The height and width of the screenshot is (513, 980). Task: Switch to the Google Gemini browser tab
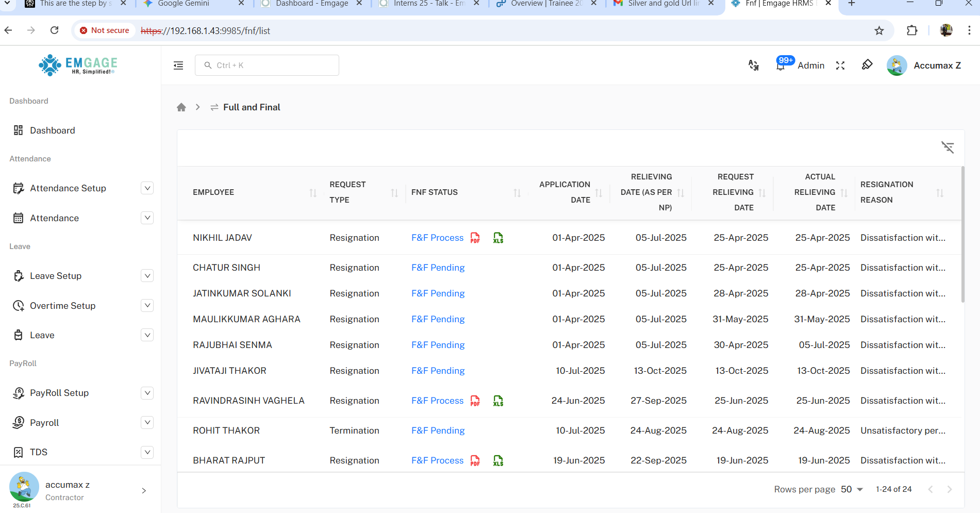pyautogui.click(x=184, y=4)
